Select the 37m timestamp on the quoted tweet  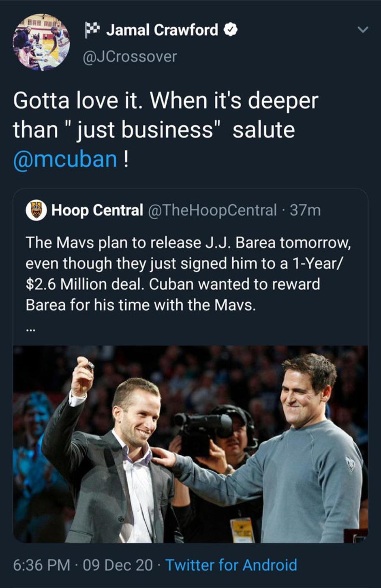coord(305,210)
